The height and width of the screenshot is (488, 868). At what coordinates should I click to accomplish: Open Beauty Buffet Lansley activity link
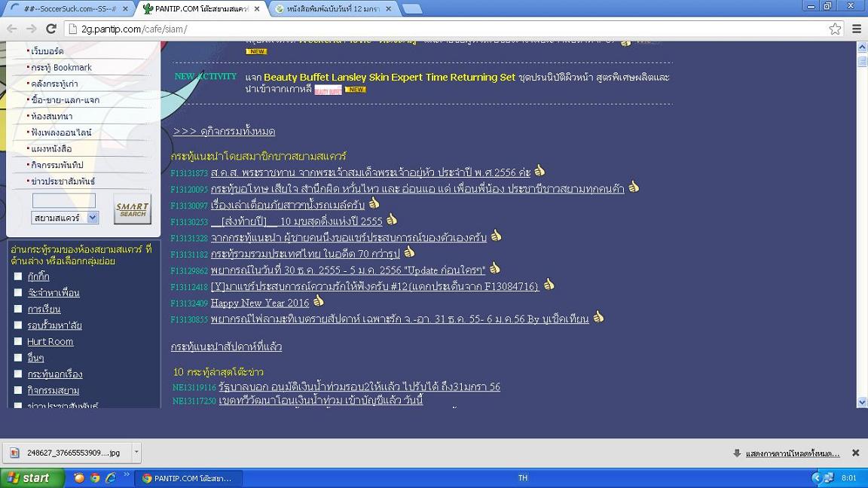(x=389, y=77)
